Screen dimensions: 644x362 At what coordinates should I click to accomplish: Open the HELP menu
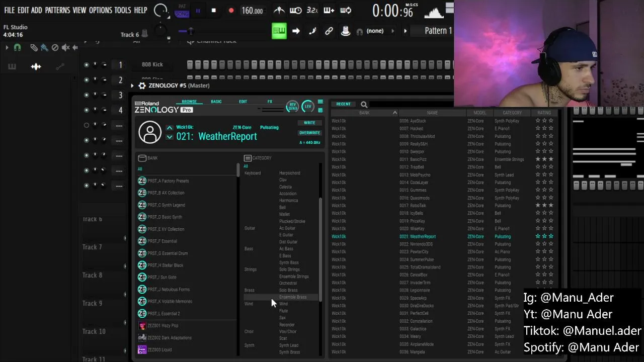pyautogui.click(x=141, y=10)
